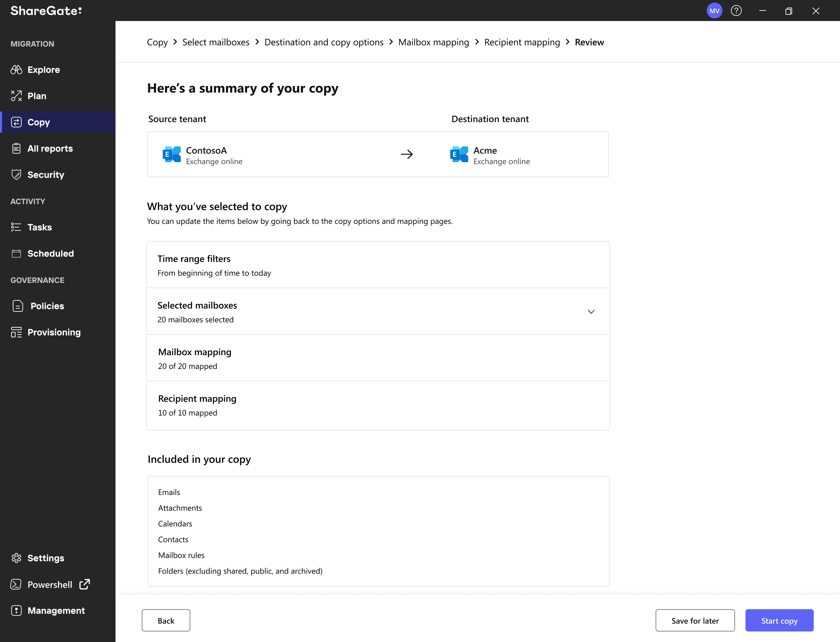This screenshot has height=642, width=840.
Task: Minimize the ShareGate window
Action: point(763,11)
